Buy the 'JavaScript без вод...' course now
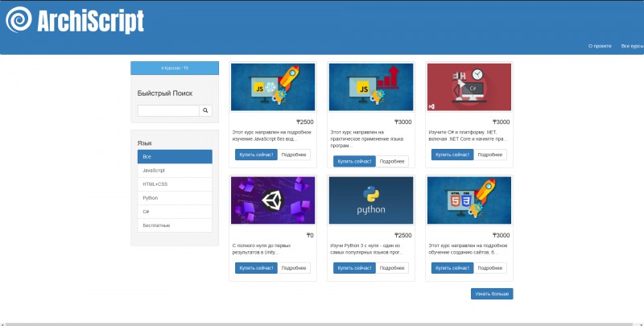644x326 pixels. [256, 155]
